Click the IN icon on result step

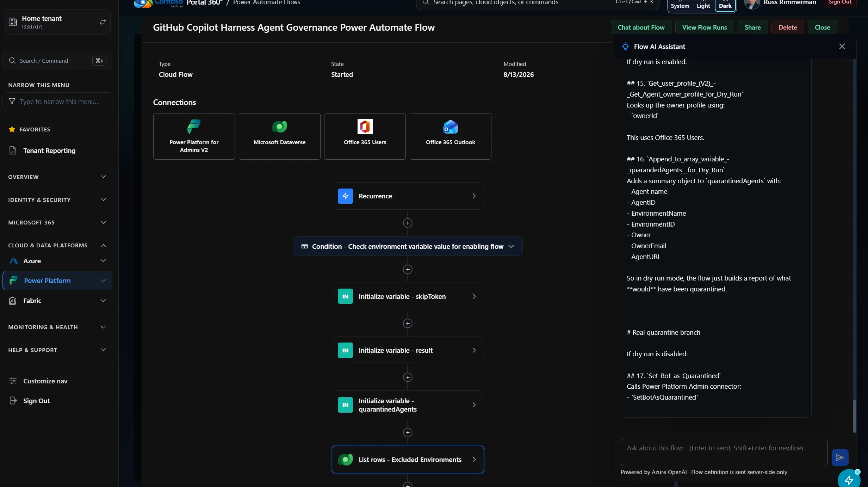point(345,350)
